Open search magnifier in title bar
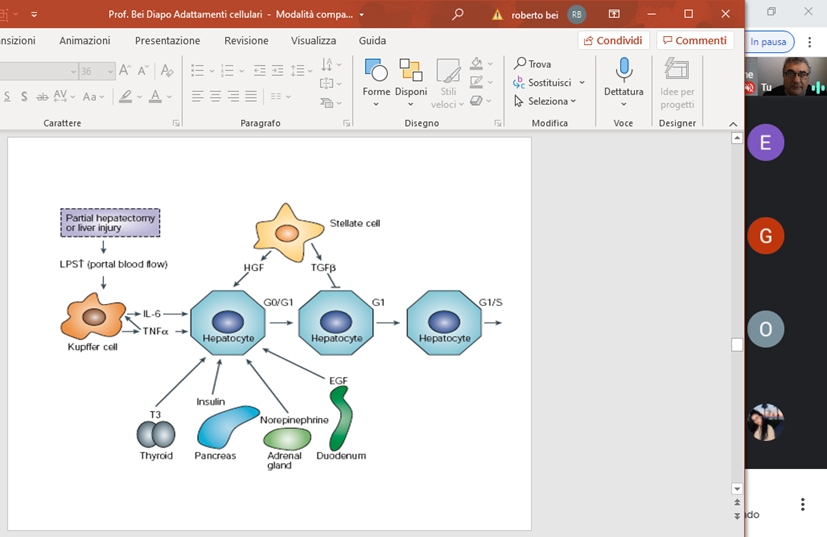 click(x=458, y=14)
